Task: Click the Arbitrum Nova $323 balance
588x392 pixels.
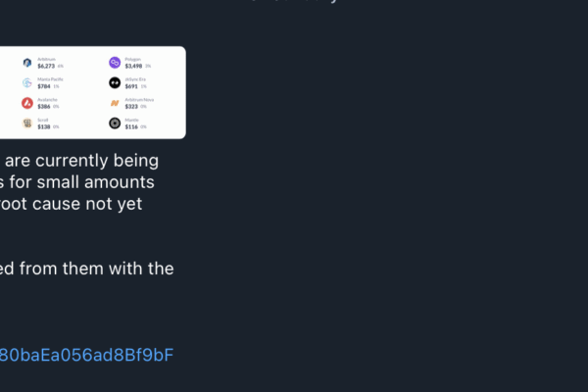Action: [131, 106]
